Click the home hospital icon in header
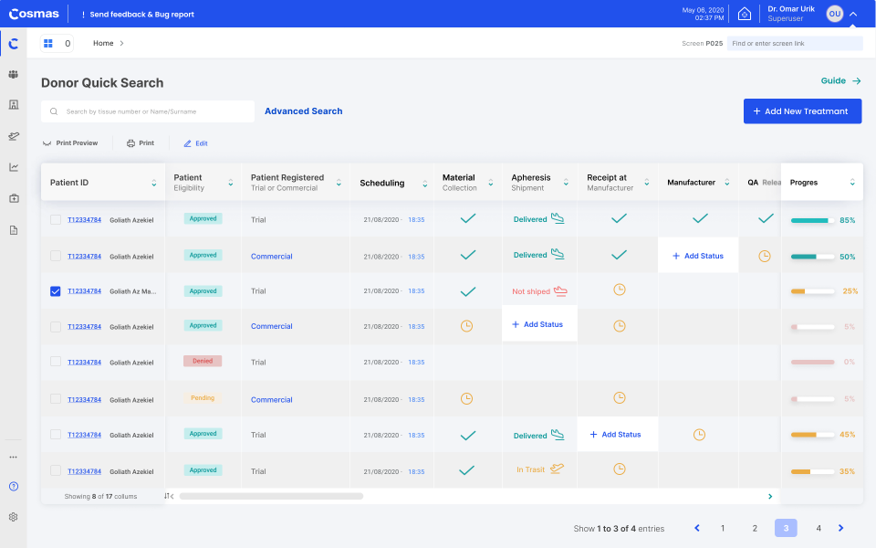This screenshot has height=548, width=876. pyautogui.click(x=744, y=14)
